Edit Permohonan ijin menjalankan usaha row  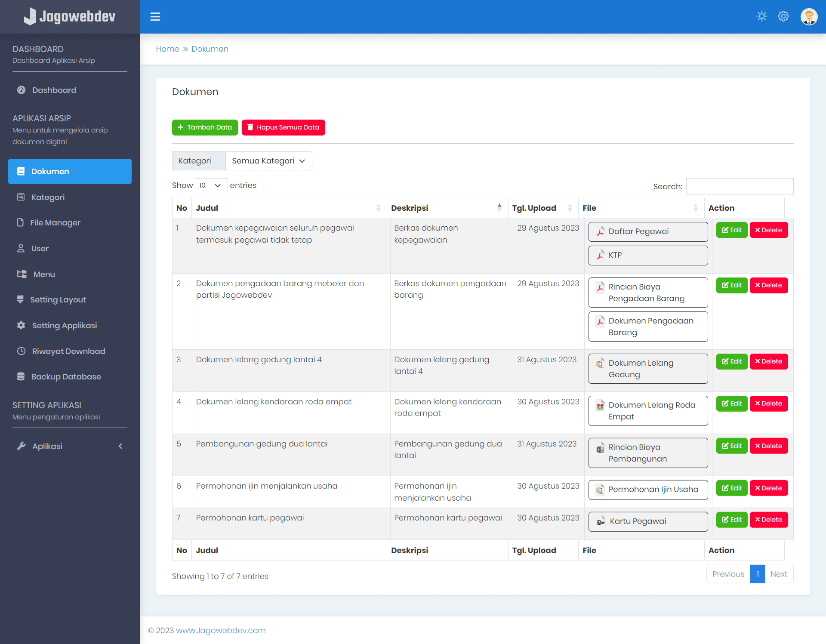click(x=732, y=488)
